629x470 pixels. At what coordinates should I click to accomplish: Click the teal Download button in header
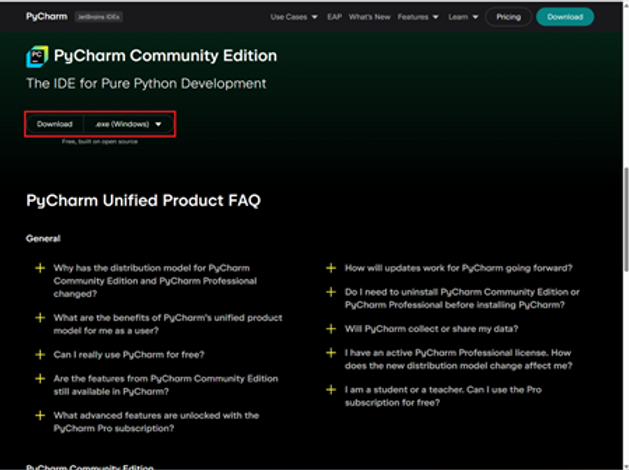tap(565, 17)
